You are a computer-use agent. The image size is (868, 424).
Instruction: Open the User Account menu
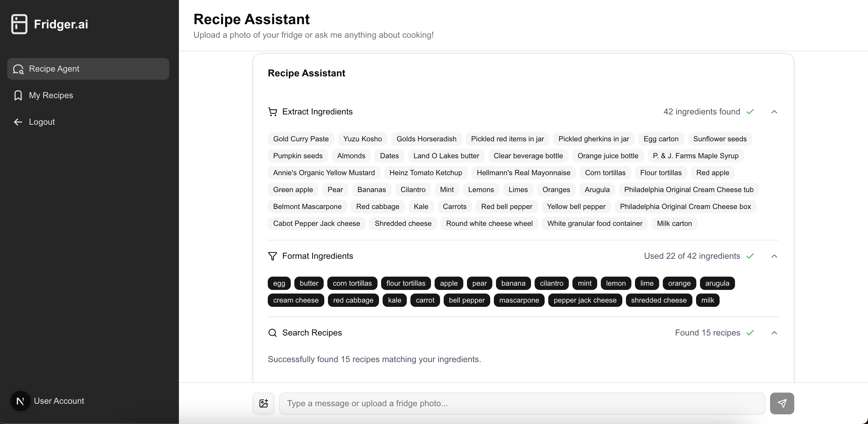coord(59,401)
